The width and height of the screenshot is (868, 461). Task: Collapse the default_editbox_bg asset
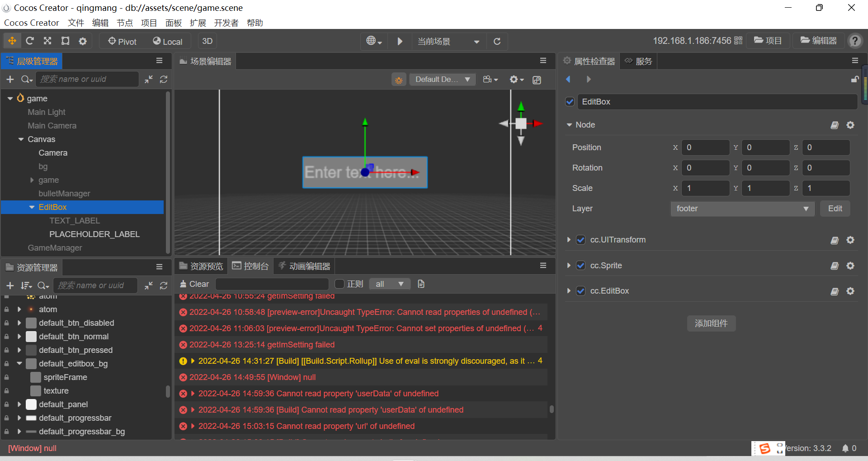pyautogui.click(x=19, y=363)
